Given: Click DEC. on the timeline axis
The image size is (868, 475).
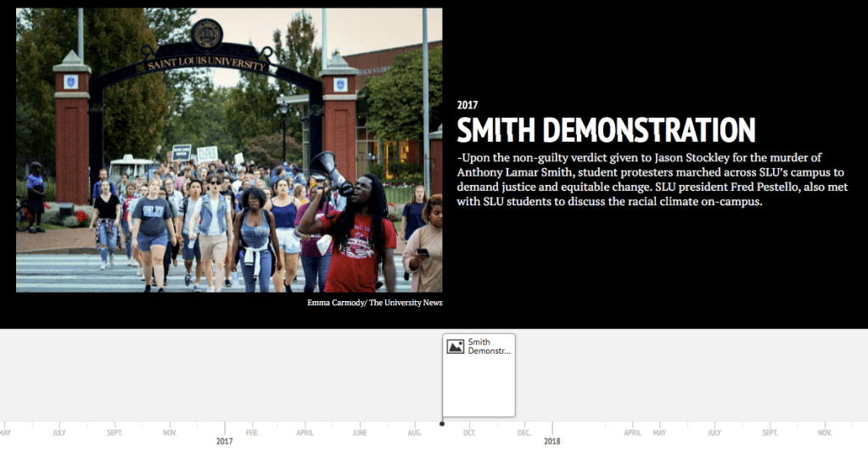Looking at the screenshot, I should coord(524,433).
